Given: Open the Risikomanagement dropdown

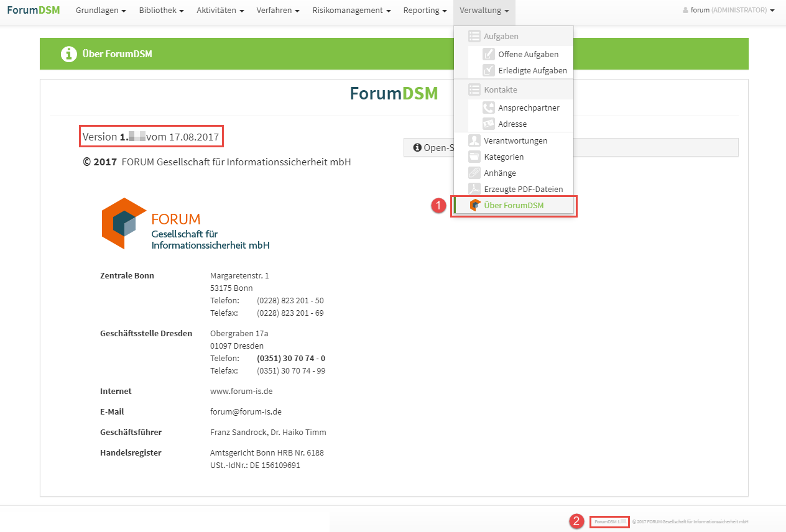Looking at the screenshot, I should [x=351, y=11].
